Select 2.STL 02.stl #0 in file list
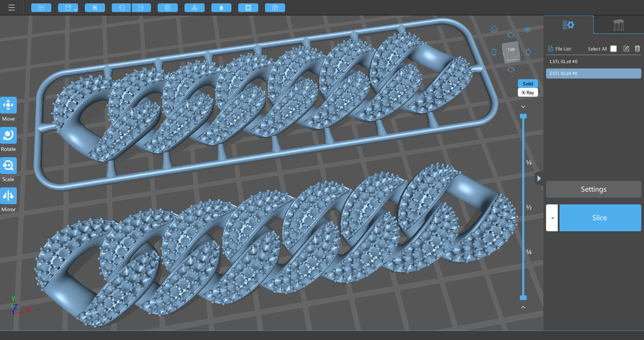The image size is (644, 340). [x=593, y=74]
